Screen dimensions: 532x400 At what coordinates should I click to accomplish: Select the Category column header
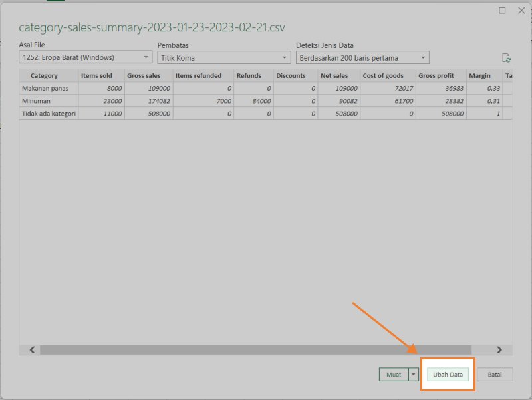pos(44,75)
